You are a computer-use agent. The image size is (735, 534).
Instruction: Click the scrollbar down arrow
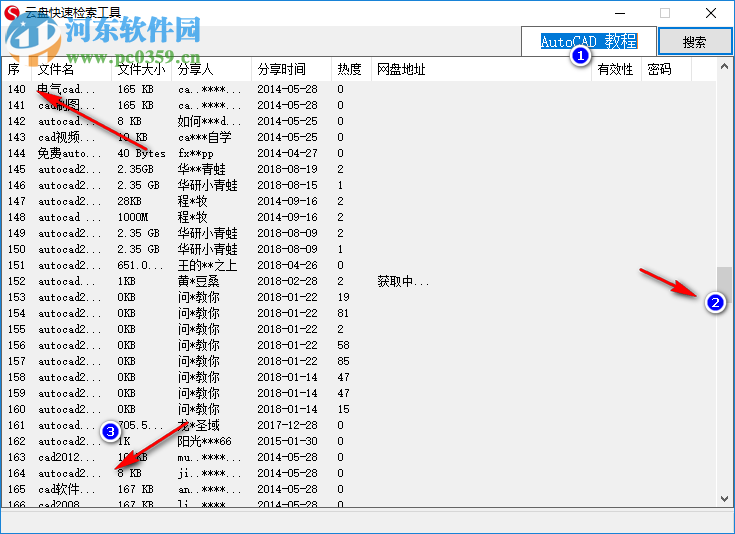pos(725,499)
